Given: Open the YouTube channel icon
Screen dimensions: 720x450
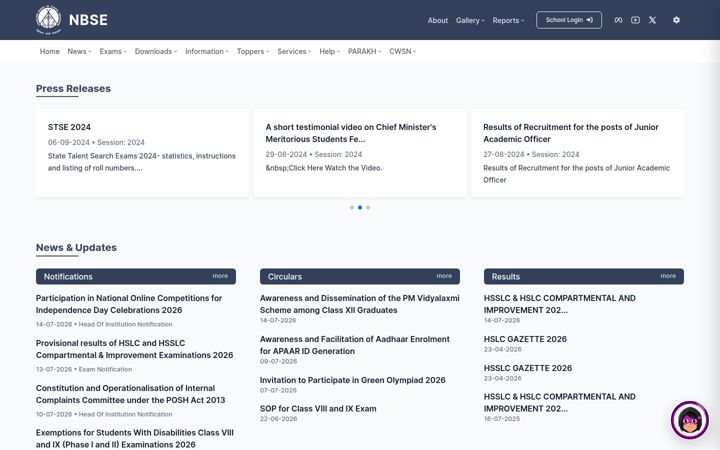Looking at the screenshot, I should (x=636, y=20).
